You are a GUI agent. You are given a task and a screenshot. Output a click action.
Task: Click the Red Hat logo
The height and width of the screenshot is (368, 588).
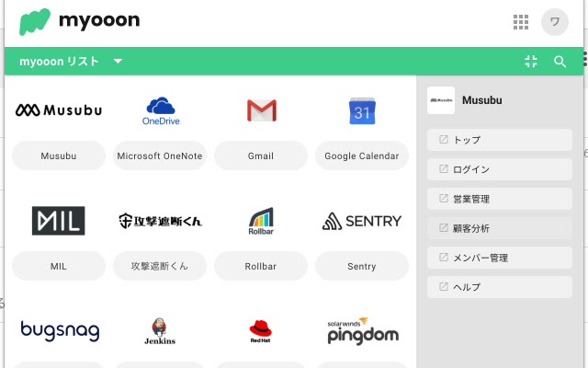pos(261,331)
